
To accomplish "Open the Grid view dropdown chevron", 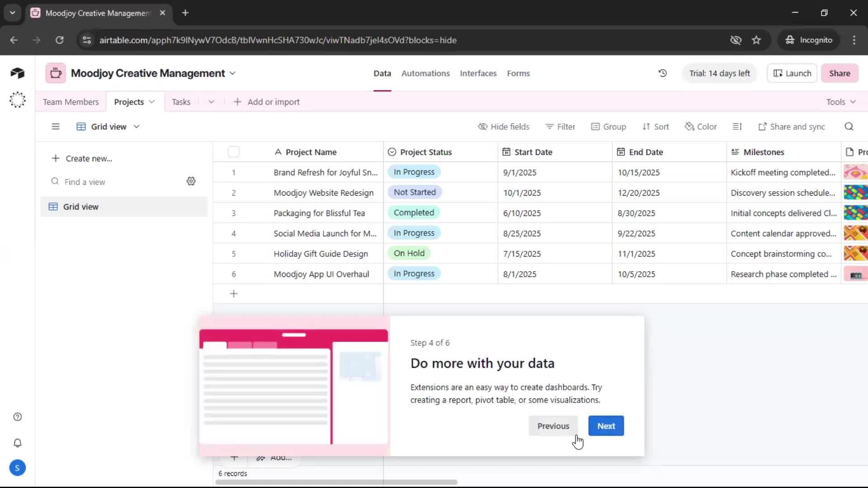I will tap(137, 127).
